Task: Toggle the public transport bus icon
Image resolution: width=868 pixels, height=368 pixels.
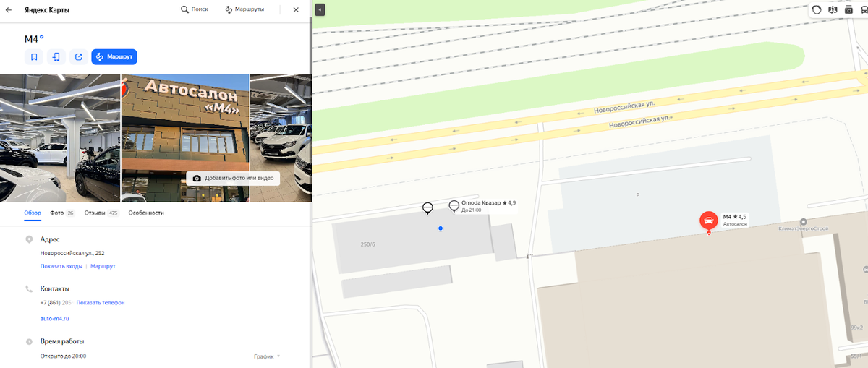Action: click(863, 9)
